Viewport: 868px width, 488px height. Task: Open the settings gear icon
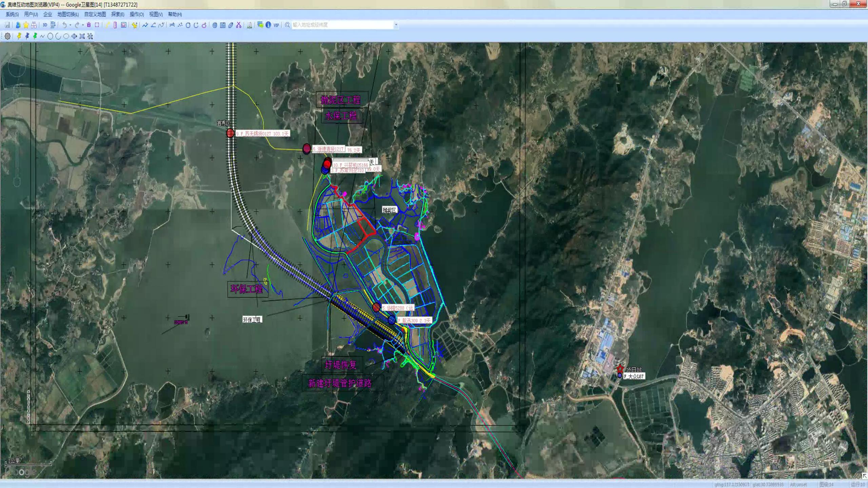(7, 36)
